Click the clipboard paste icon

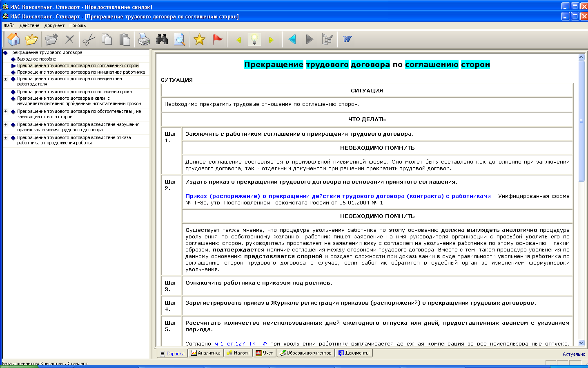(x=125, y=39)
